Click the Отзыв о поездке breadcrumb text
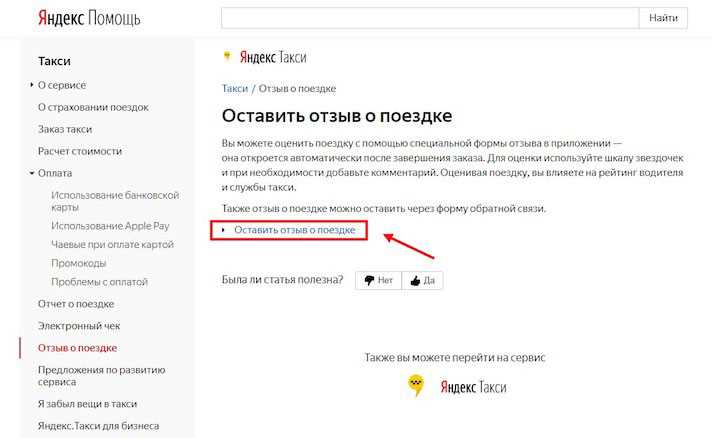Image resolution: width=712 pixels, height=438 pixels. [297, 89]
